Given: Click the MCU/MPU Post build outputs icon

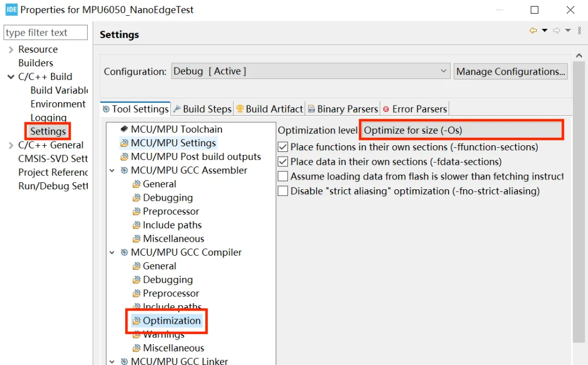Looking at the screenshot, I should click(x=125, y=157).
